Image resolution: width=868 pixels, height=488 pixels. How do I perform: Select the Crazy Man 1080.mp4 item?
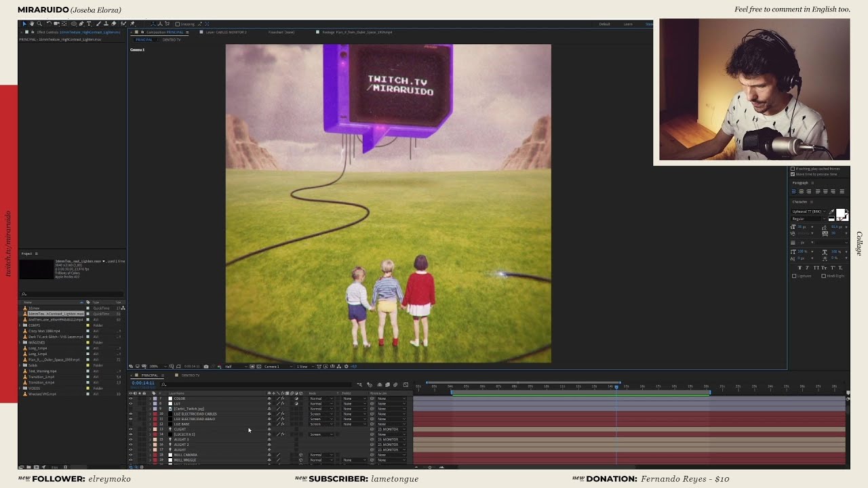(43, 331)
